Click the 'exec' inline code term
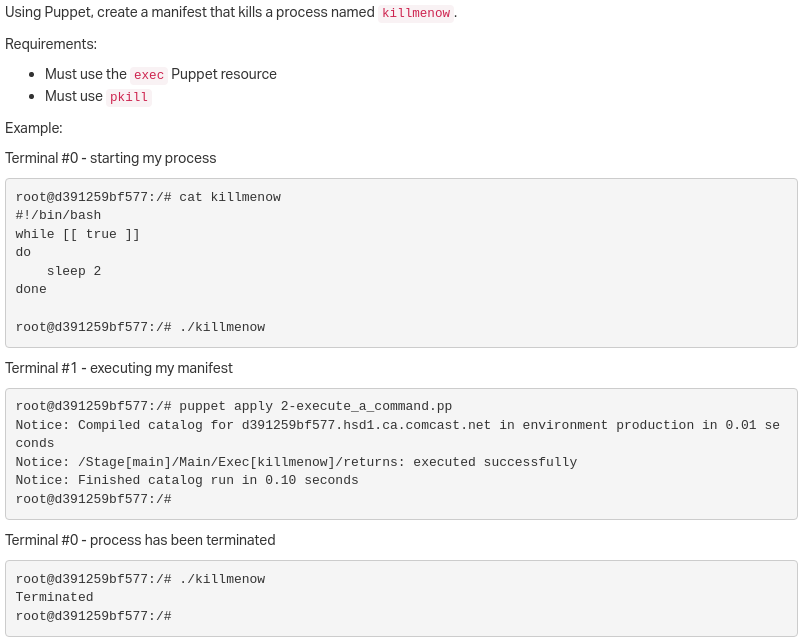Image resolution: width=806 pixels, height=642 pixels. (x=149, y=75)
